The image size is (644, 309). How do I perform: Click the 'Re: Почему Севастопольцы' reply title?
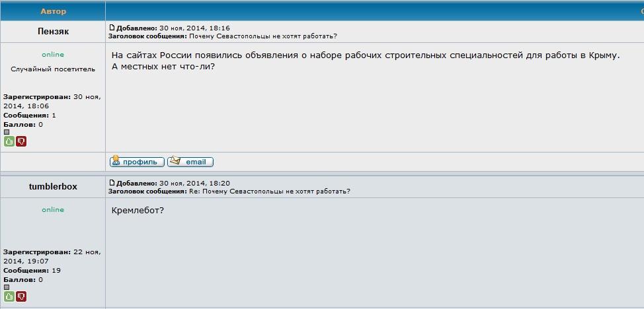pyautogui.click(x=270, y=191)
